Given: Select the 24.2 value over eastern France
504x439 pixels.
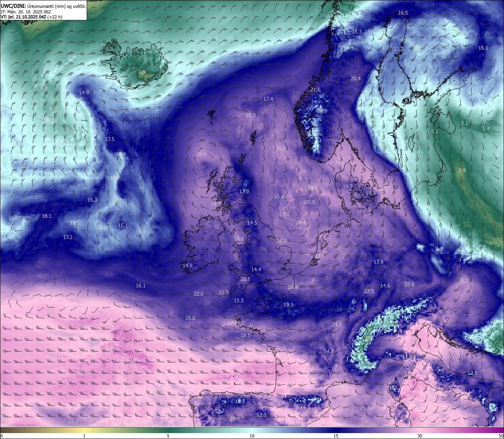Looking at the screenshot, I should (337, 325).
